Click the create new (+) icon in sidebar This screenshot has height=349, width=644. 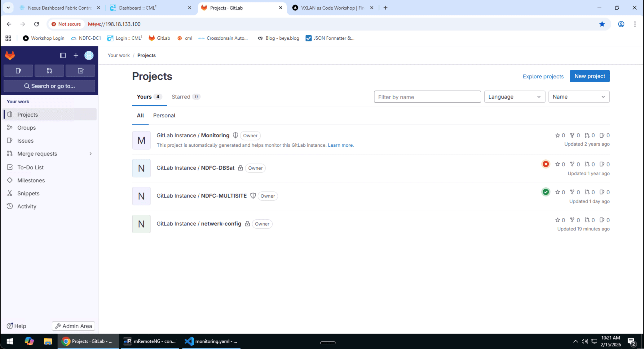pyautogui.click(x=76, y=55)
